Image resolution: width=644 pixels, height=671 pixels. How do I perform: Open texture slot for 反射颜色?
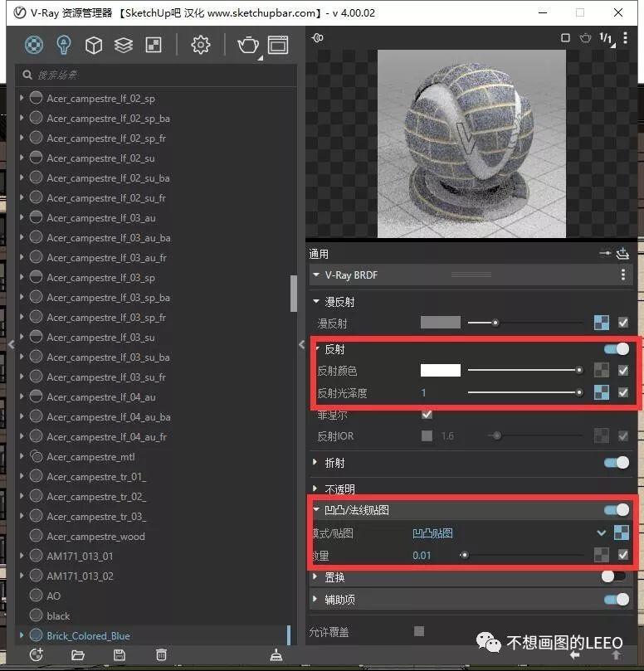point(602,370)
